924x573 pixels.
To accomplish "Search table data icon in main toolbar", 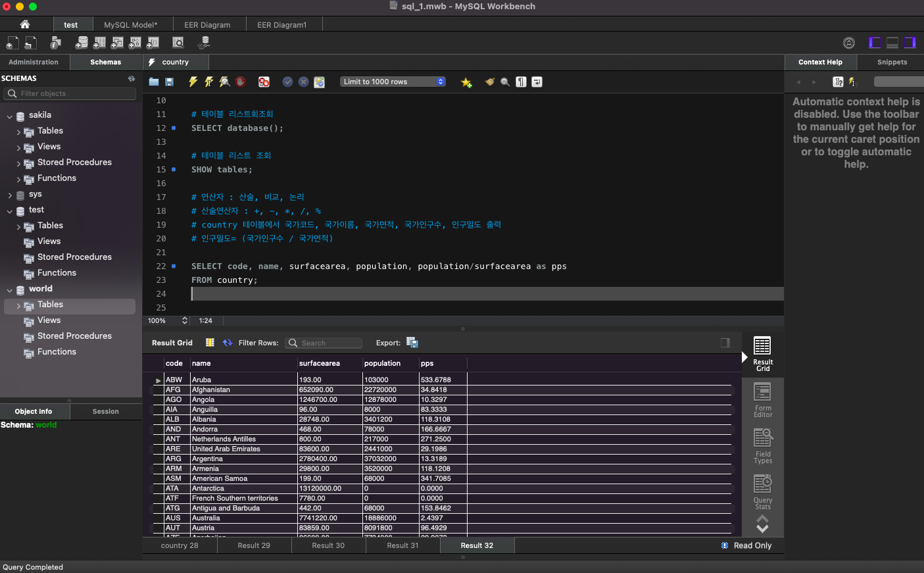I will (x=178, y=43).
